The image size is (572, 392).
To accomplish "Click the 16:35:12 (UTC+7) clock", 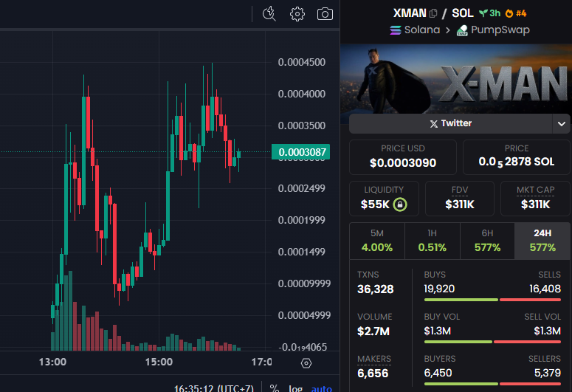I will tap(213, 388).
